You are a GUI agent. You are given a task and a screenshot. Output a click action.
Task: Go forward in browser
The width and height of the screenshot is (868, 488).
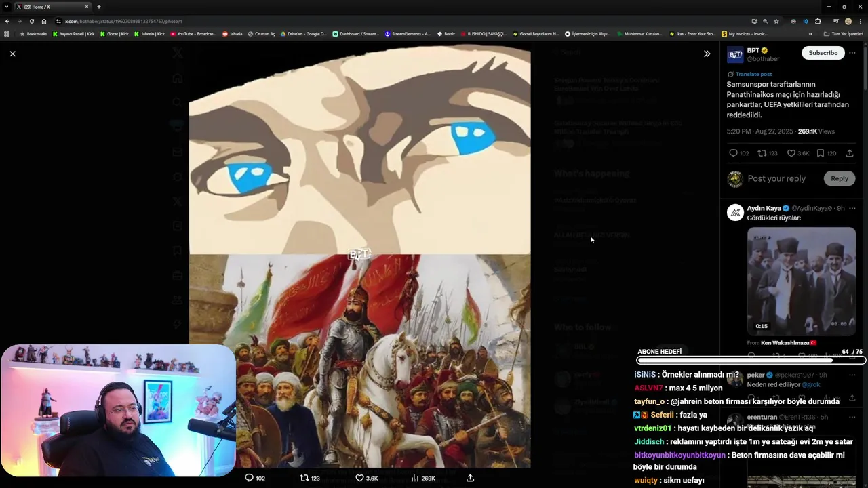pos(20,21)
